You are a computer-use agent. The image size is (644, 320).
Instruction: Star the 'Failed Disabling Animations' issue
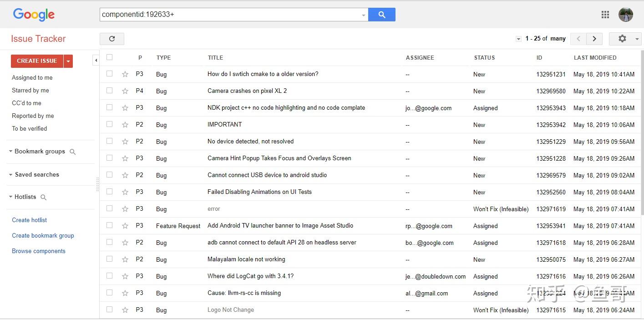(x=125, y=192)
